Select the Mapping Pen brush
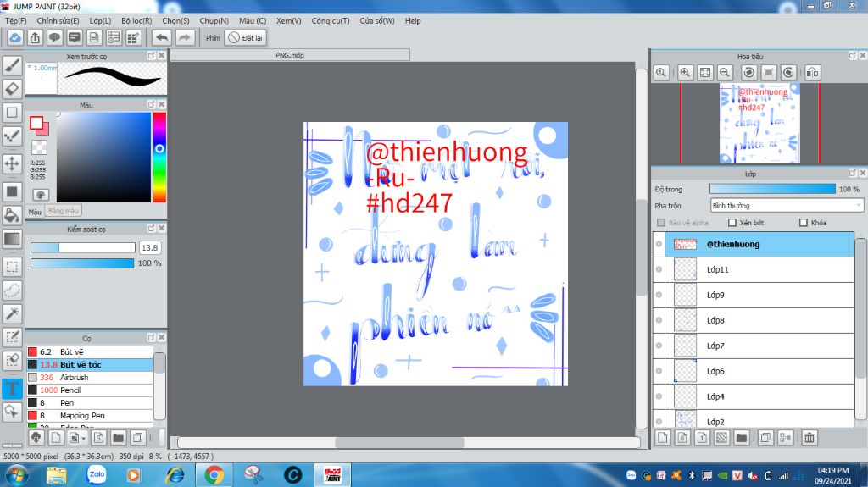This screenshot has height=487, width=868. click(x=90, y=416)
